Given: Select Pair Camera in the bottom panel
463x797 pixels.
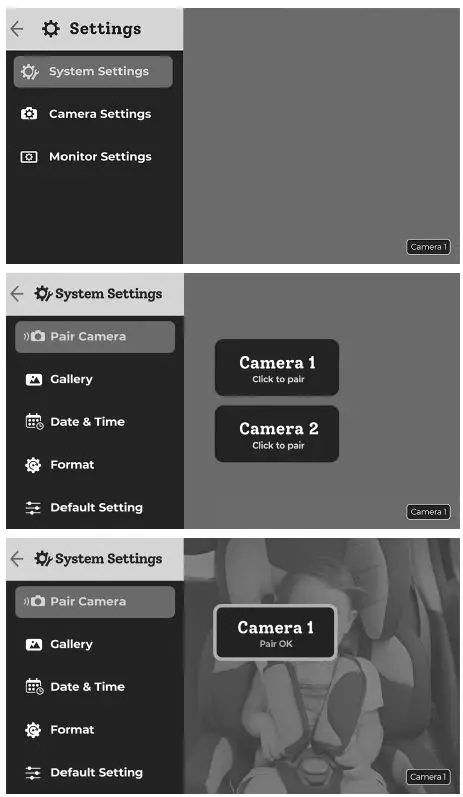Looking at the screenshot, I should (x=95, y=602).
